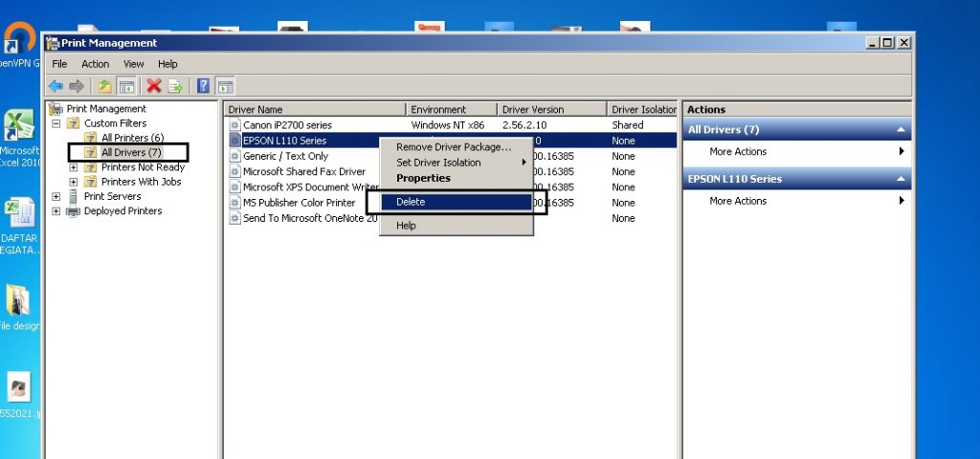The height and width of the screenshot is (459, 980).
Task: Click the All Printers (6) filter icon
Action: pos(91,138)
